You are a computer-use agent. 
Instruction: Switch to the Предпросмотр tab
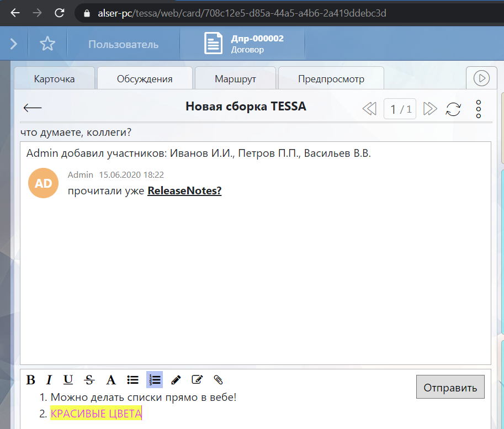click(331, 78)
